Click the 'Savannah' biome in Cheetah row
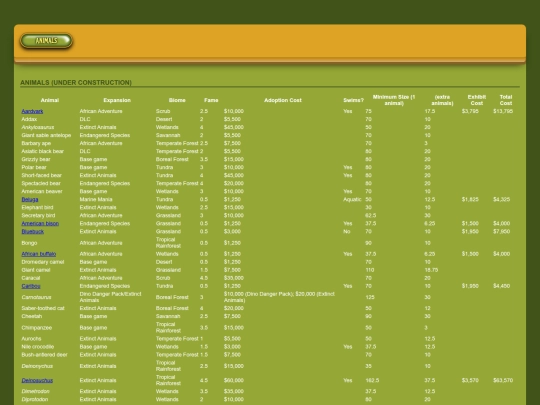Image resolution: width=540 pixels, height=405 pixels. tap(168, 316)
